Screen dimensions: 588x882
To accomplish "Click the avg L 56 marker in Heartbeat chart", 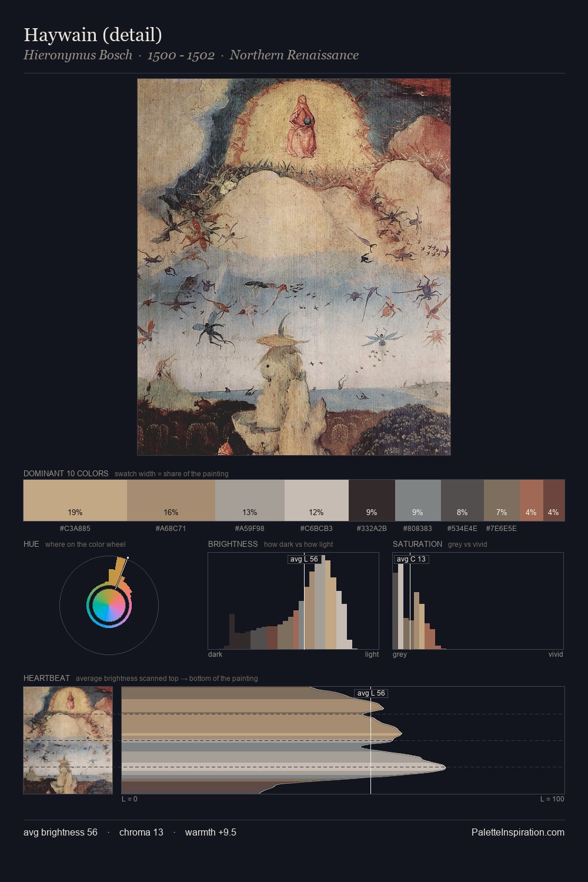I will pos(371,693).
